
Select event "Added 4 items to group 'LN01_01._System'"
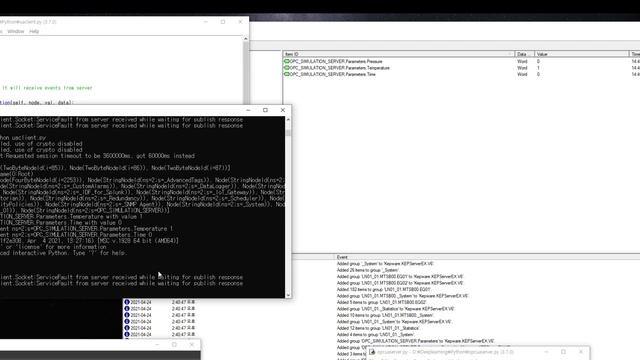(x=376, y=335)
